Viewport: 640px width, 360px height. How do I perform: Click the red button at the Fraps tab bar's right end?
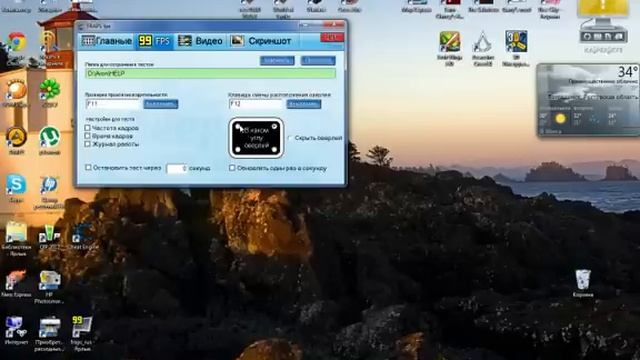click(x=332, y=38)
